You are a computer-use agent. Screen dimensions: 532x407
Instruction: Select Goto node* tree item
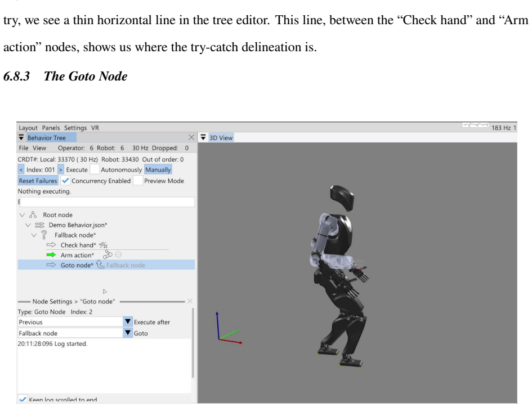(x=77, y=265)
